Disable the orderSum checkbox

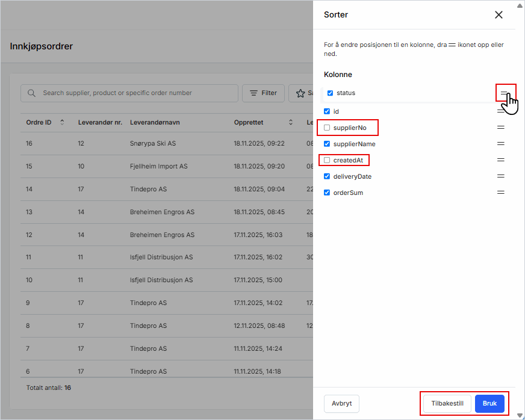[x=327, y=193]
